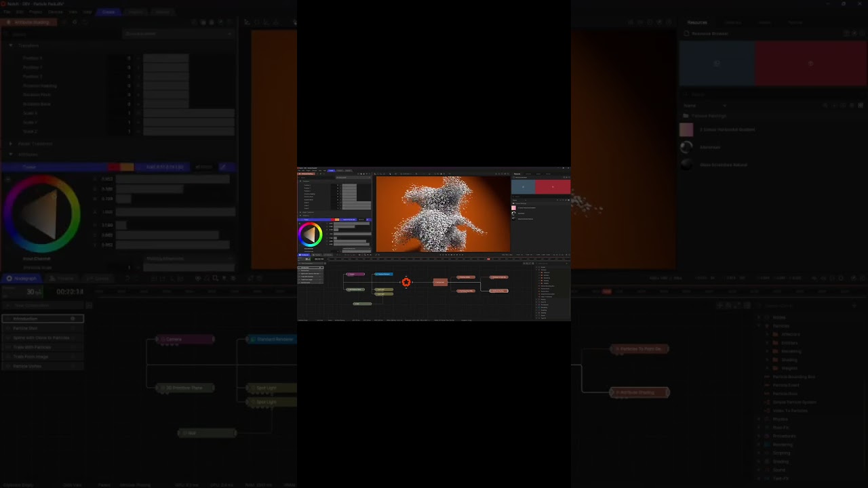Toggle the Introduction layer's enable dot
Image resolution: width=868 pixels, height=488 pixels.
pyautogui.click(x=73, y=319)
